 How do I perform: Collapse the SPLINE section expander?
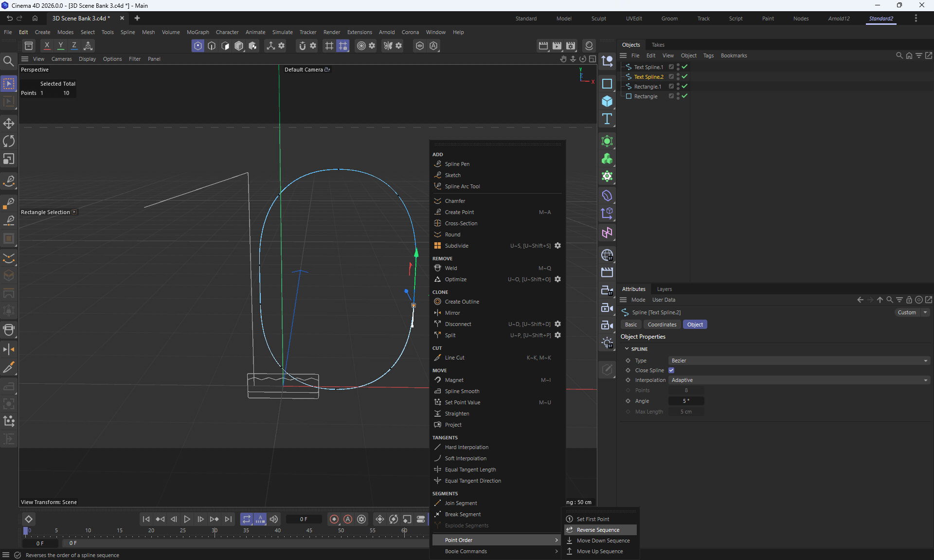627,349
